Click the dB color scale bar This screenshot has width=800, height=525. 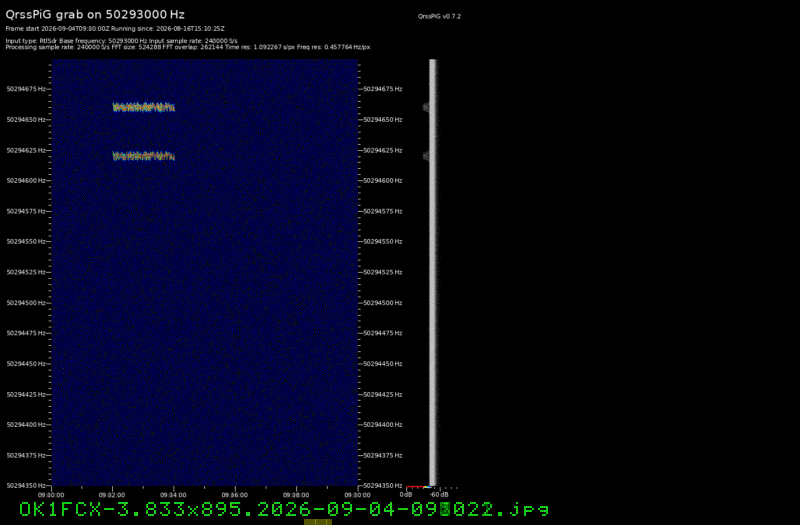point(419,487)
